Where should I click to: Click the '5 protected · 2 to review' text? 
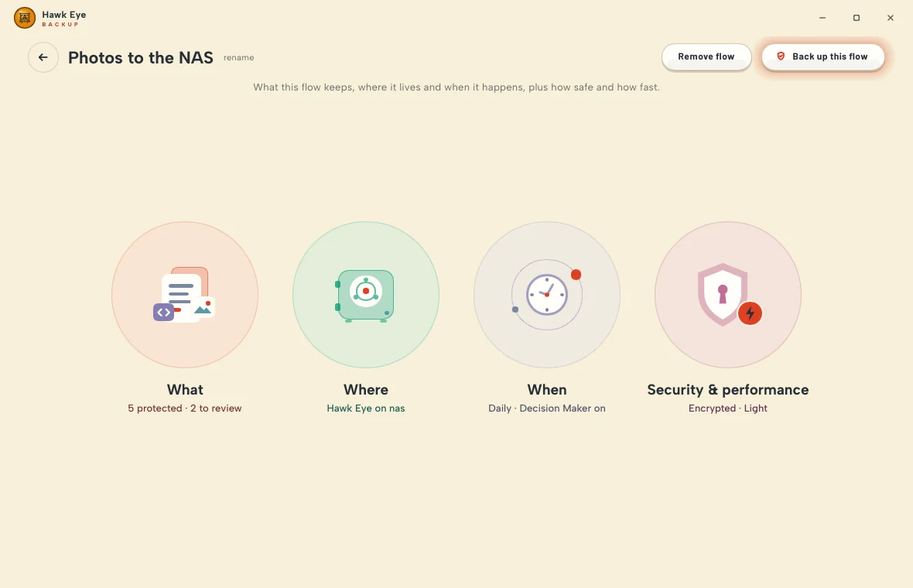[x=185, y=408]
